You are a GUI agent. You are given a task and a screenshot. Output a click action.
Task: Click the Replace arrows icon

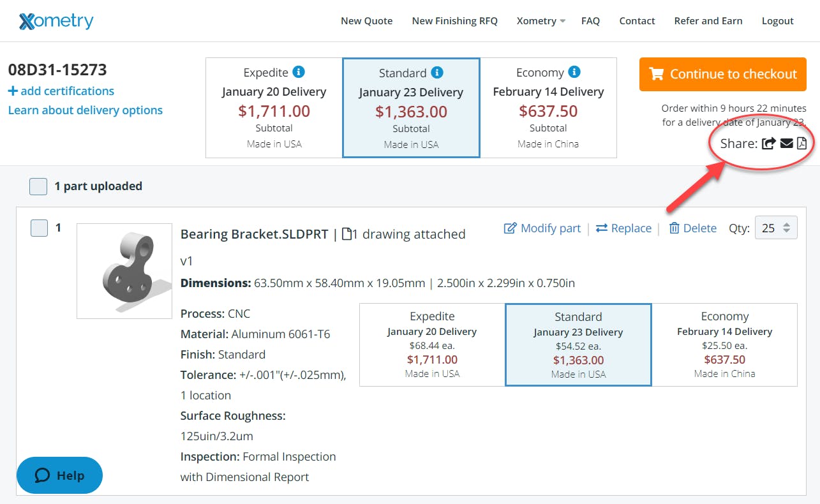(x=602, y=228)
